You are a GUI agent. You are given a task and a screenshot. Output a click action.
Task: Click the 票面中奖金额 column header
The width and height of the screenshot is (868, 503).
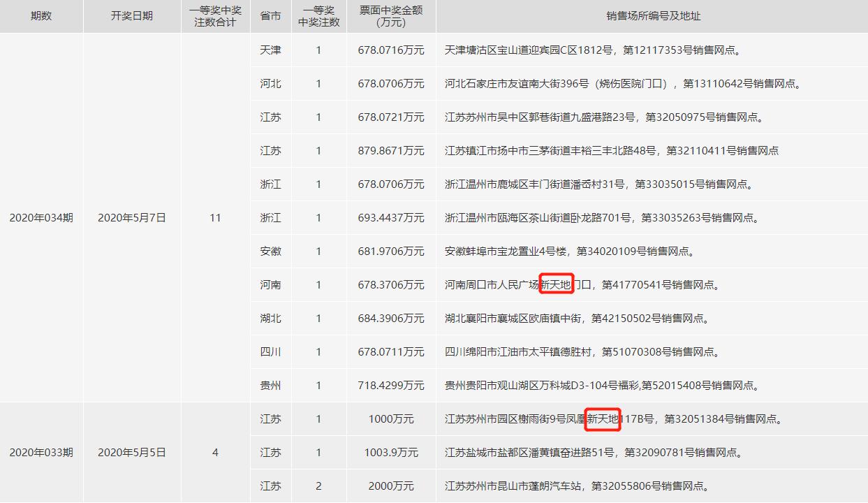pos(389,15)
